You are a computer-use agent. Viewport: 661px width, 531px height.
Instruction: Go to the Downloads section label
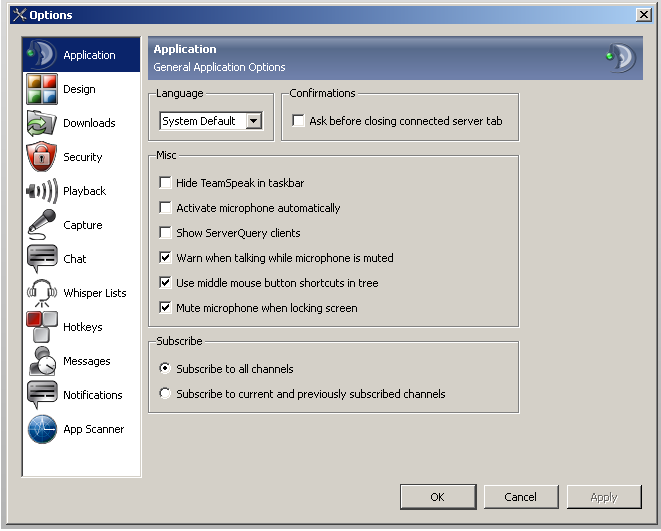[89, 123]
